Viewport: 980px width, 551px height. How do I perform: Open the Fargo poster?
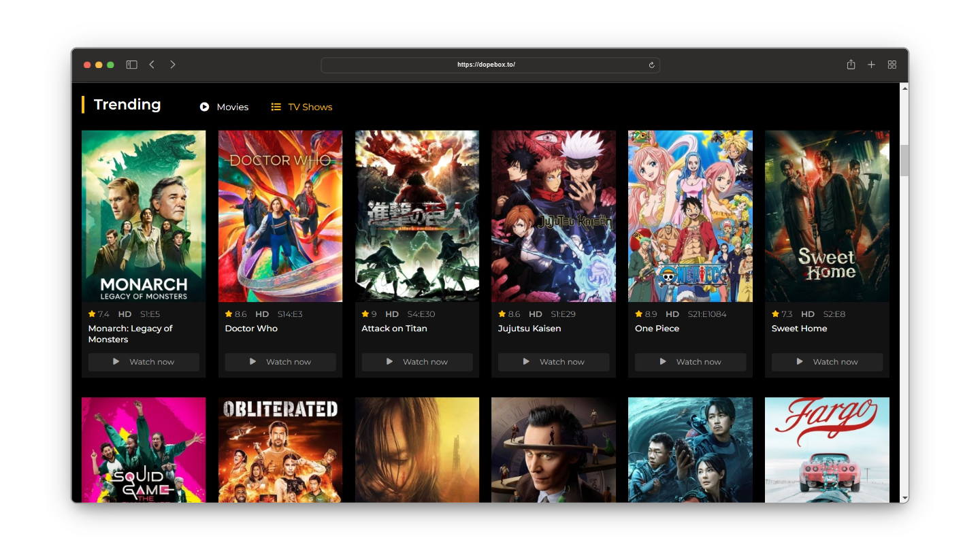[x=827, y=450]
